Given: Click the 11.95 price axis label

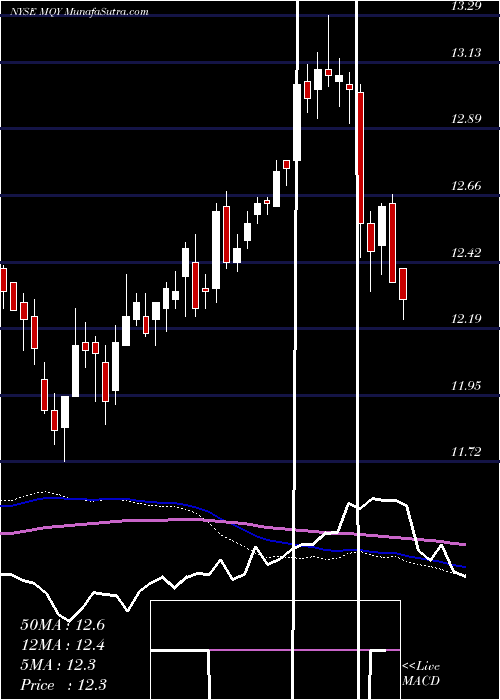Looking at the screenshot, I should tap(466, 385).
